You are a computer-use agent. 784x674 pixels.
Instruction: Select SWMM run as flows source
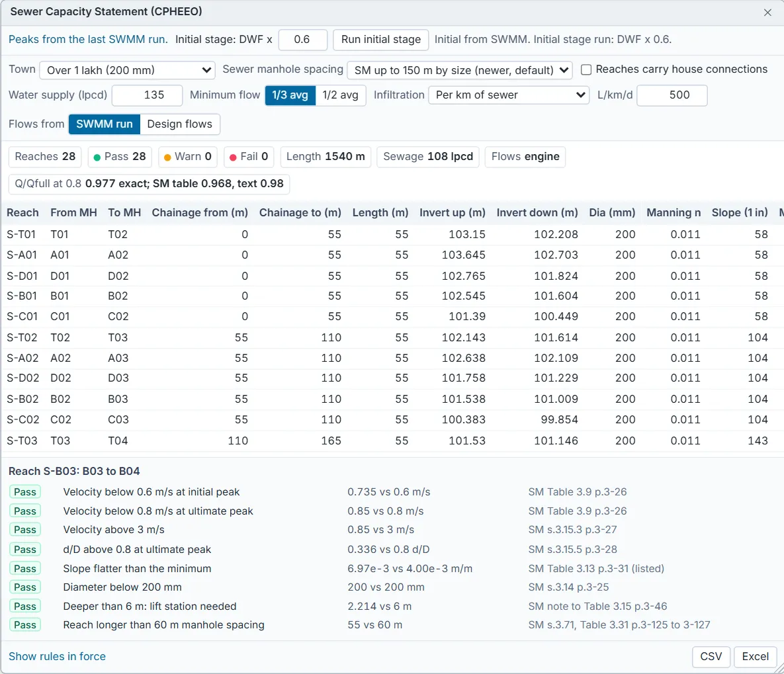pos(105,124)
